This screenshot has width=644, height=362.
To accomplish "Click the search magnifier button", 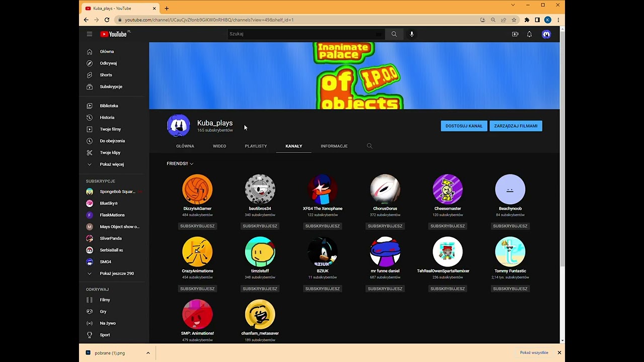I will pyautogui.click(x=394, y=34).
